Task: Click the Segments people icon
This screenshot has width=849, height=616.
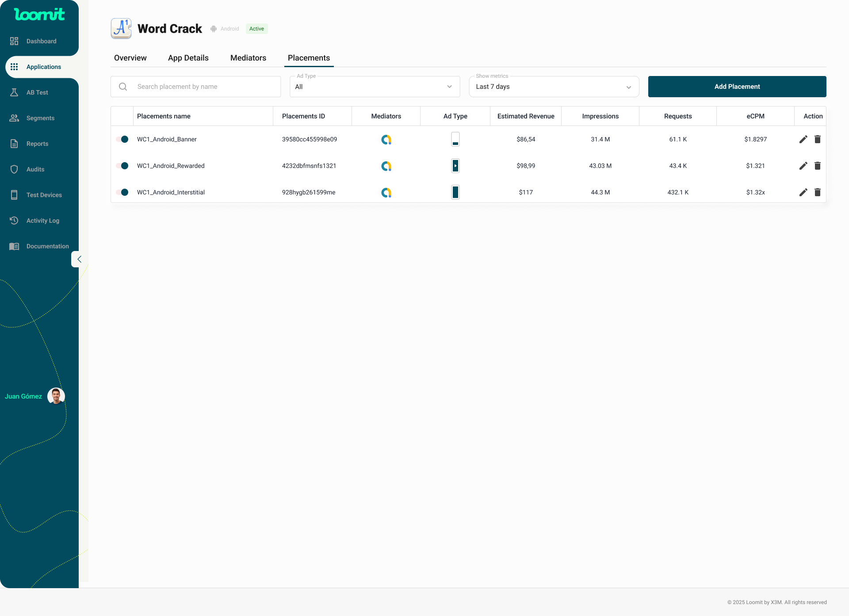Action: (x=14, y=118)
